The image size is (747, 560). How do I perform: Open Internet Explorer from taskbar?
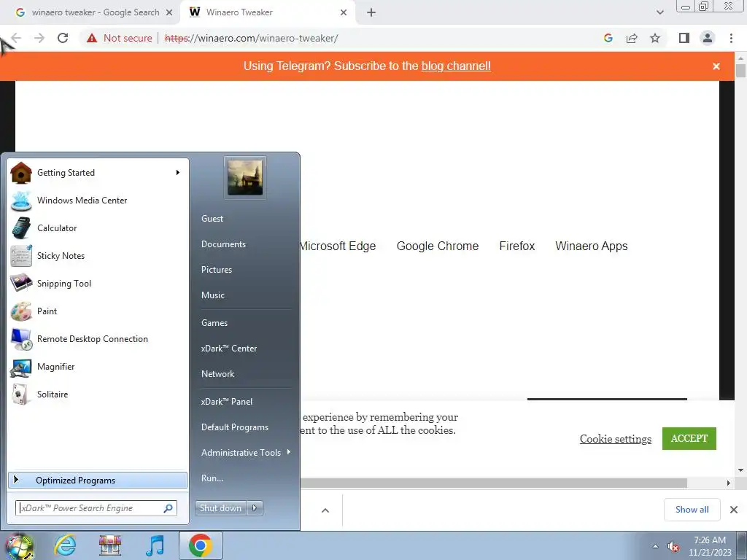65,545
